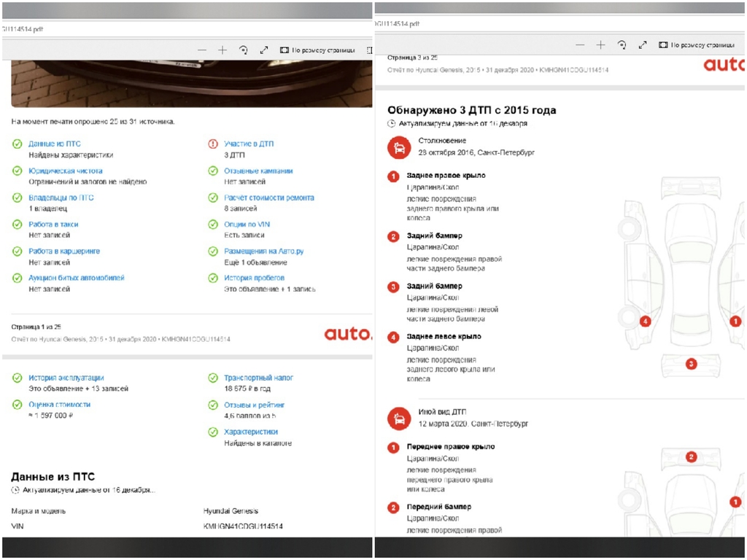Viewport: 747px width, 560px height.
Task: Click the clock icon under the 'Данные из ПТС' heading
Action: (15, 490)
